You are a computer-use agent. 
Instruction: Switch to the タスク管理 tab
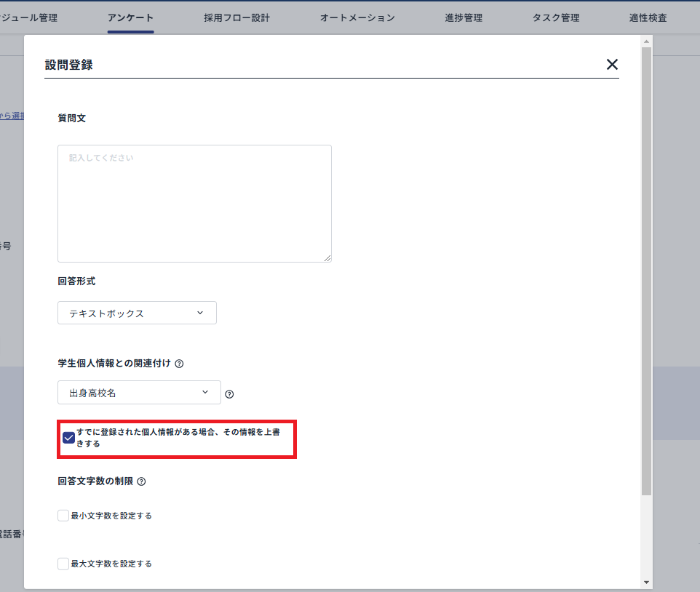pyautogui.click(x=555, y=17)
